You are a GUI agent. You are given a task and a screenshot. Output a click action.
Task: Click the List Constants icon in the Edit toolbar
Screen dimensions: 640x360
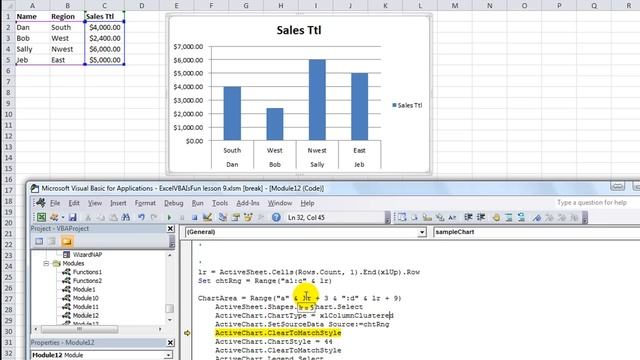click(415, 218)
